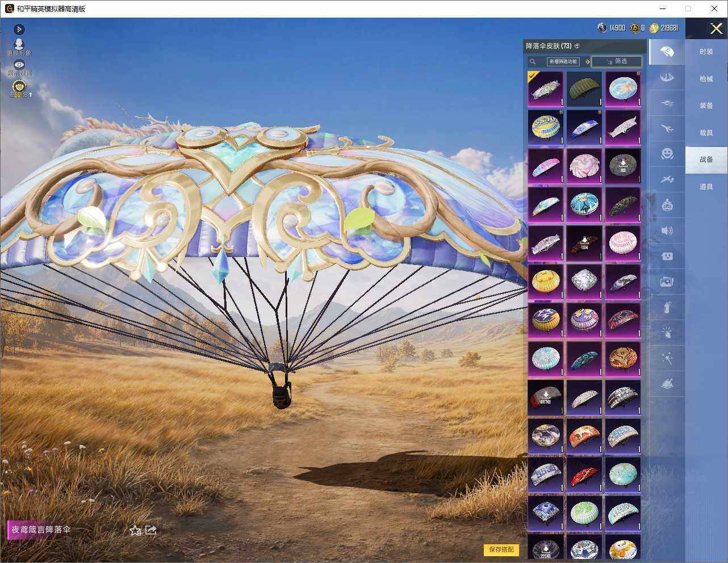Select the airplane category icon
Image resolution: width=728 pixels, height=563 pixels.
pyautogui.click(x=667, y=128)
